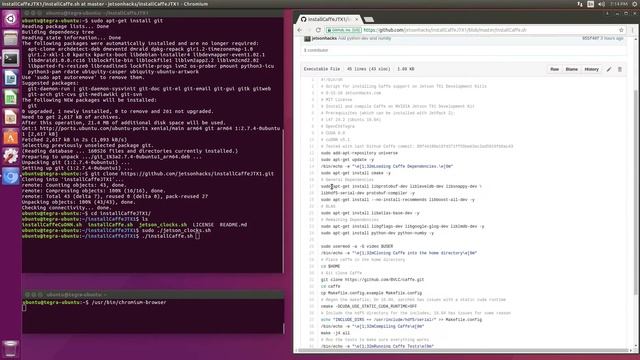Open System Settings from the launcher
Screen dimensions: 640x360
point(11,157)
